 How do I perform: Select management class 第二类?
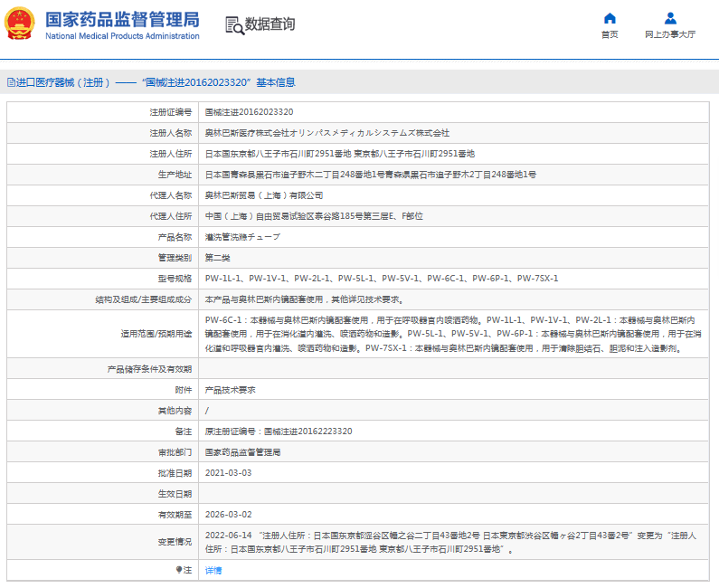(x=217, y=258)
